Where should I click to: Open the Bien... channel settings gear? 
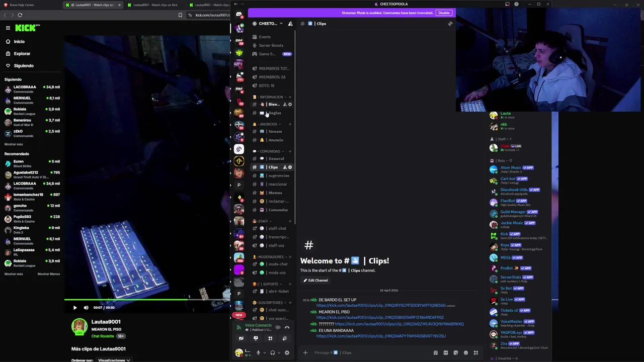tap(290, 104)
